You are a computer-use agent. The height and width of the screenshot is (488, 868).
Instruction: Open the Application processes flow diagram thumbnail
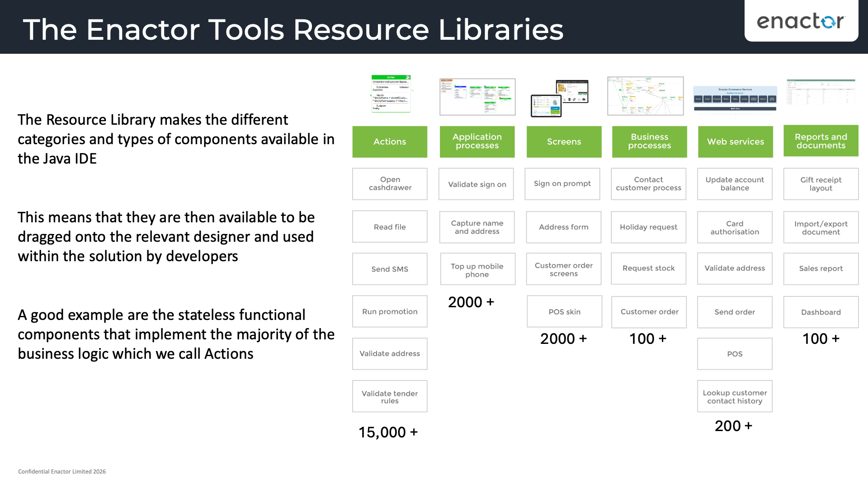point(477,96)
